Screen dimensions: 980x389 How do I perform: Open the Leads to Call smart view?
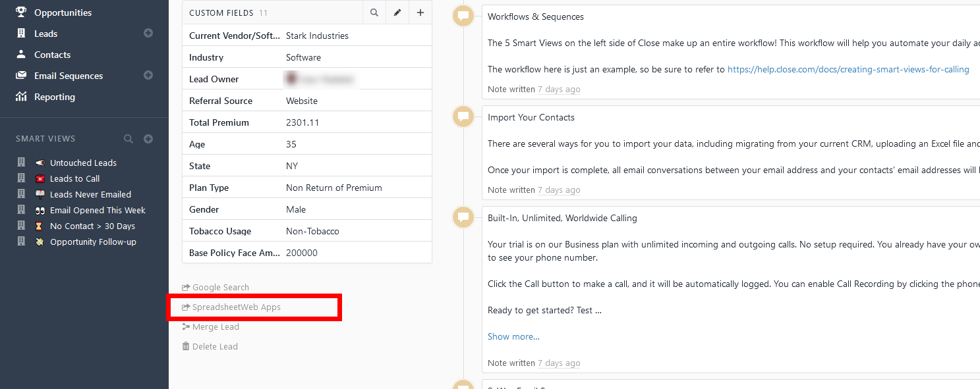pyautogui.click(x=74, y=178)
